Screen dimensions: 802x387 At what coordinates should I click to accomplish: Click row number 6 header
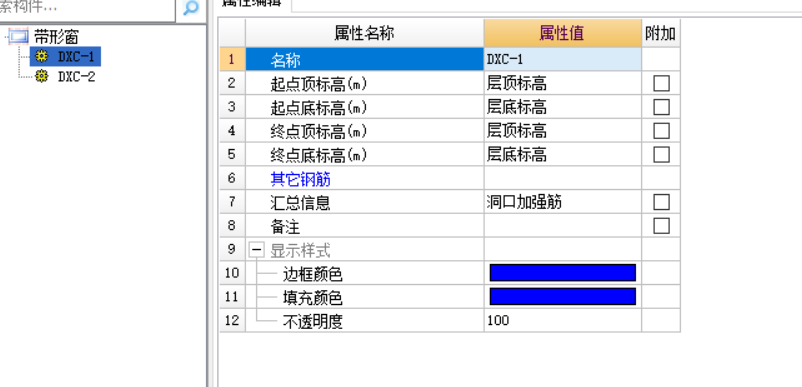232,178
